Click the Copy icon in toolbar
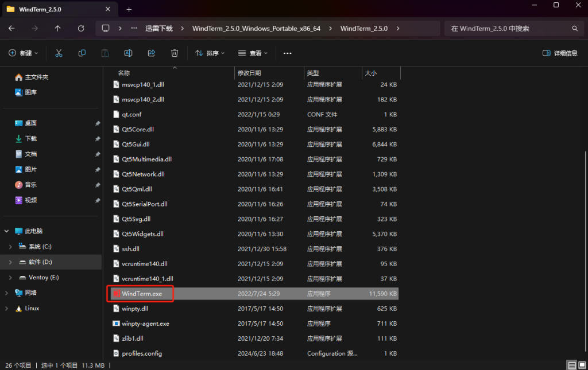 click(x=82, y=53)
